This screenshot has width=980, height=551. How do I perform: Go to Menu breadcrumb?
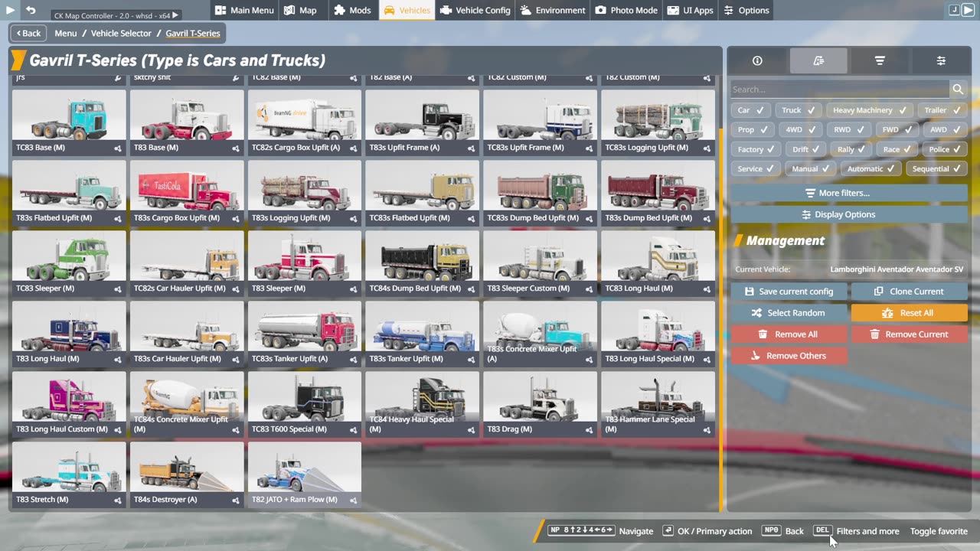[x=66, y=33]
